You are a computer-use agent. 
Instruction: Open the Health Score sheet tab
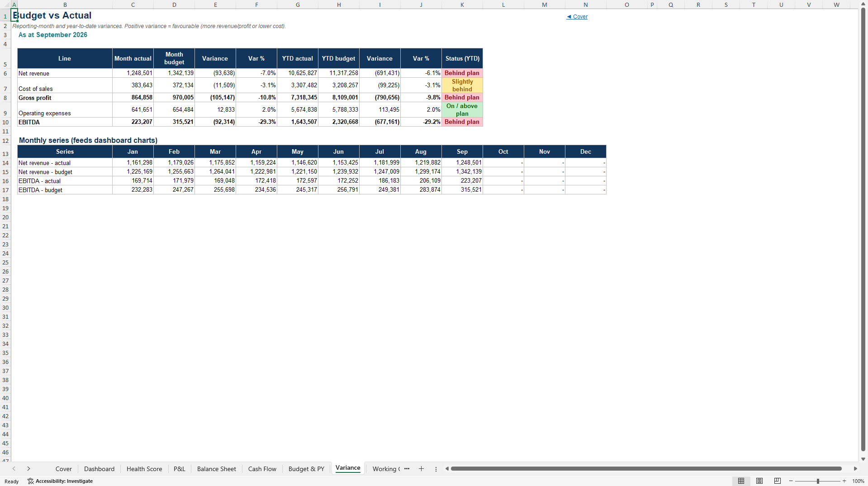coord(144,469)
